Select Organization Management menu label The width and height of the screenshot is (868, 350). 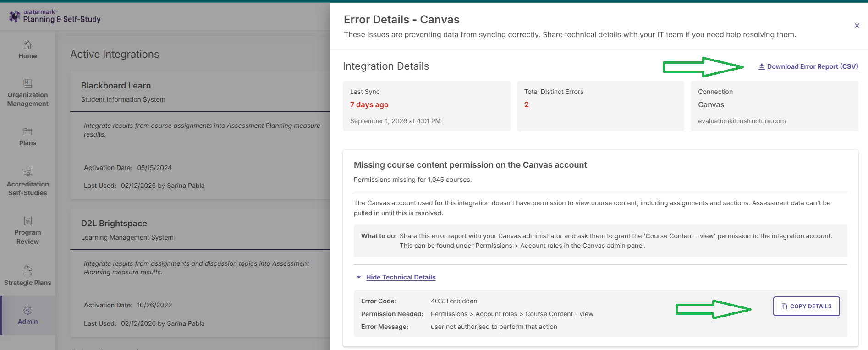28,99
